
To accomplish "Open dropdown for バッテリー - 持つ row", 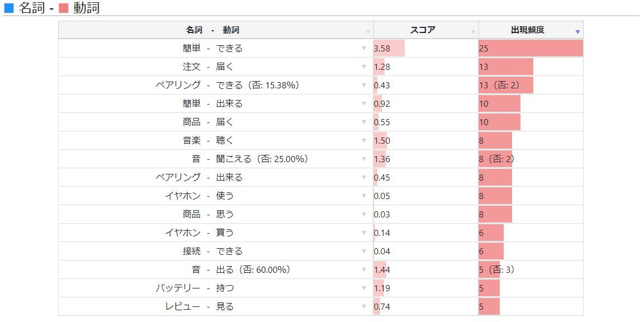I will [x=364, y=288].
